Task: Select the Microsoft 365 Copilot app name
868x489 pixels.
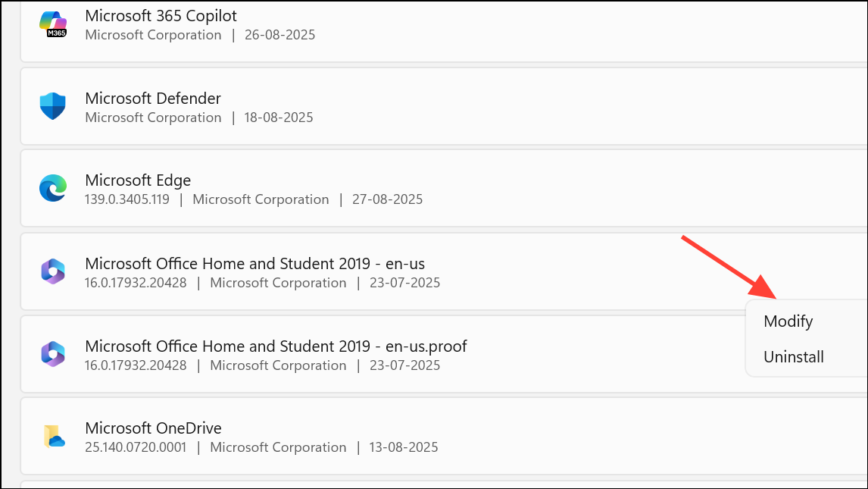Action: pyautogui.click(x=161, y=16)
